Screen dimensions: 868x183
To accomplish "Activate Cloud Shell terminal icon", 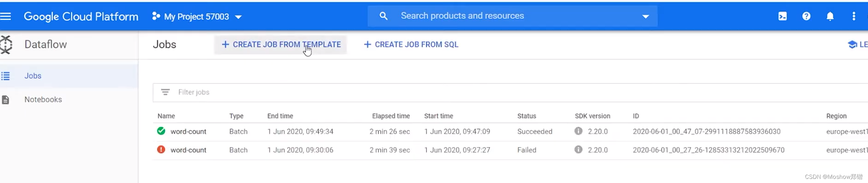I will tap(782, 16).
